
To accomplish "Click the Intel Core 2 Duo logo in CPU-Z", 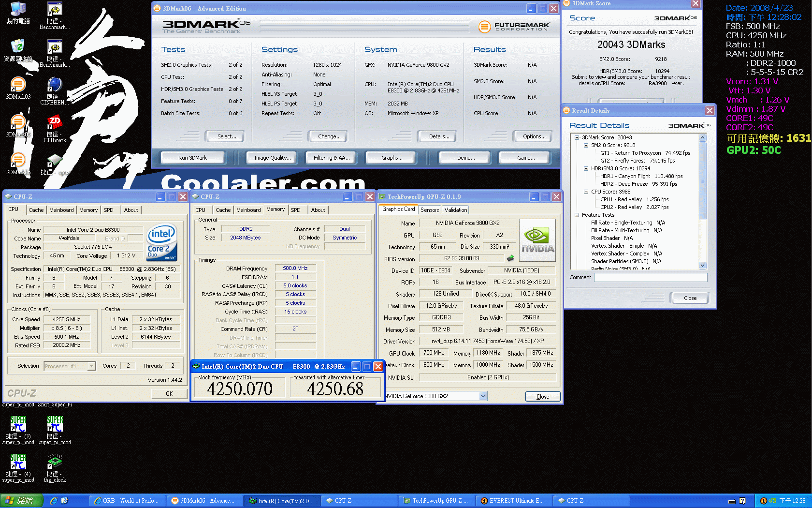I will [162, 242].
